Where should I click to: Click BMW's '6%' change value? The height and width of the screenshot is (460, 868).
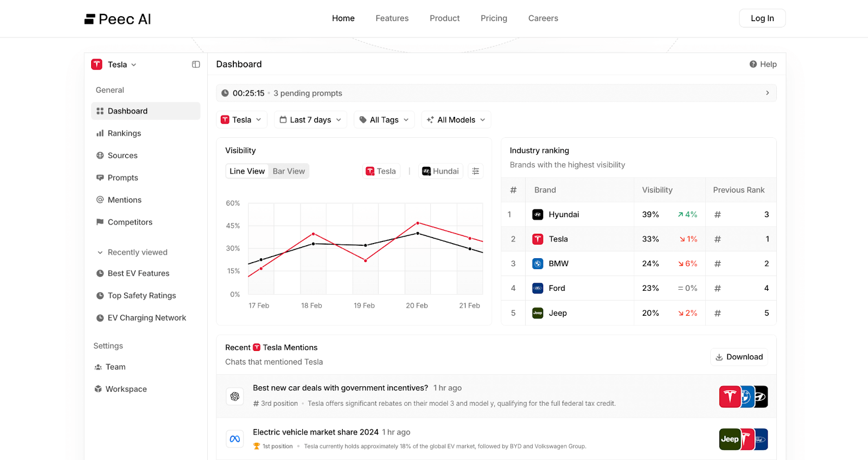pos(688,264)
